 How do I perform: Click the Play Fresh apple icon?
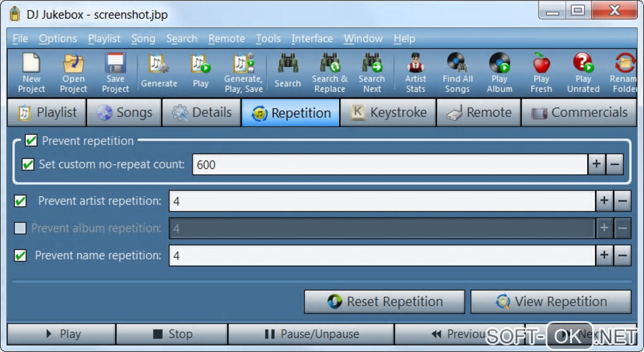(541, 73)
